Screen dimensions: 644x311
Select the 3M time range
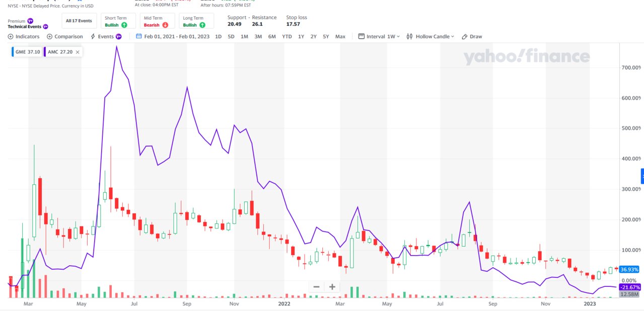coord(258,37)
